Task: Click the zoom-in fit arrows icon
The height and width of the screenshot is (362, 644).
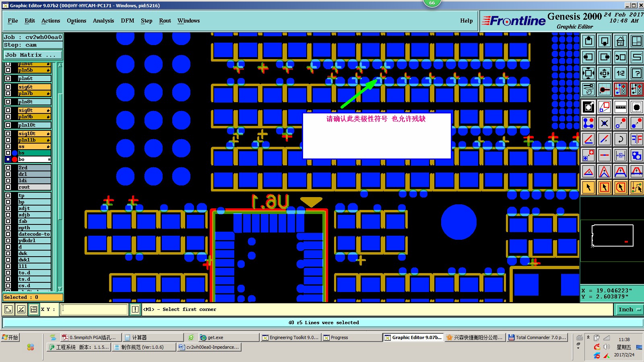Action: click(x=605, y=73)
